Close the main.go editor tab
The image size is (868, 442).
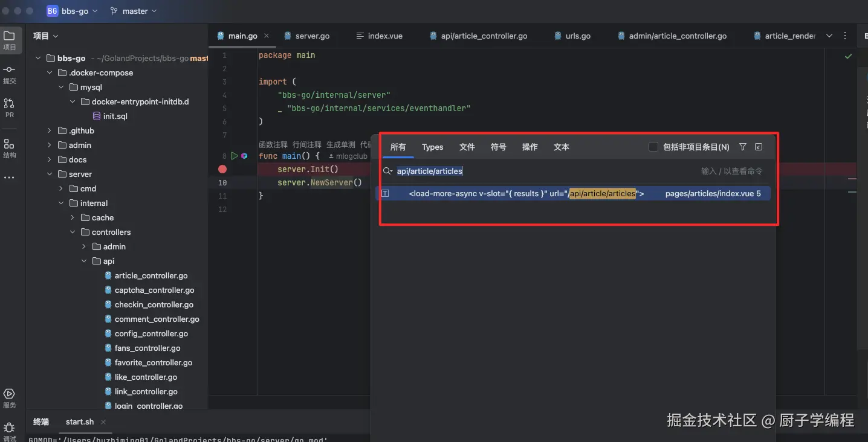pos(267,36)
